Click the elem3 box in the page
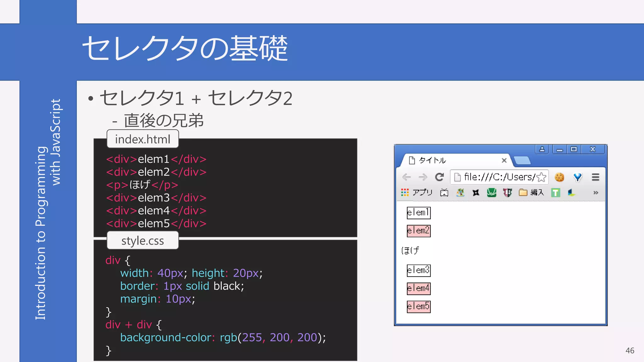644x362 pixels. point(419,271)
